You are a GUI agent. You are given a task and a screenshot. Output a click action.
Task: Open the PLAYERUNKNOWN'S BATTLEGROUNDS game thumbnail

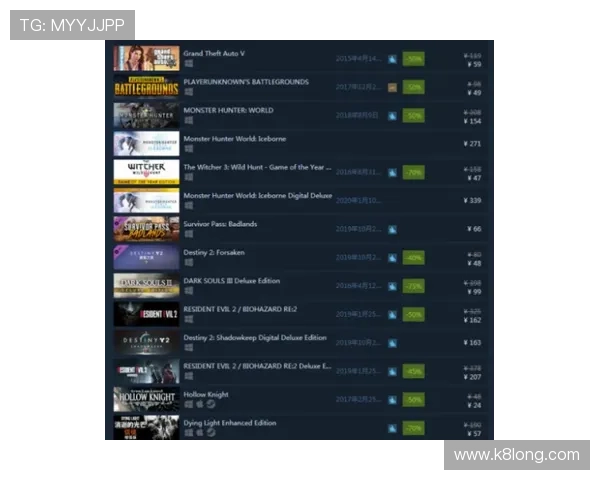(x=146, y=87)
